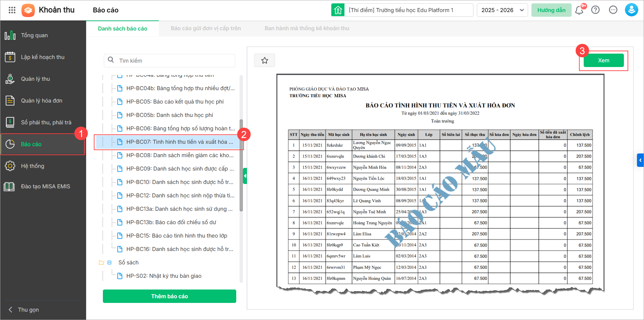Click the Sổ sách folder icon
The height and width of the screenshot is (320, 644).
click(101, 263)
